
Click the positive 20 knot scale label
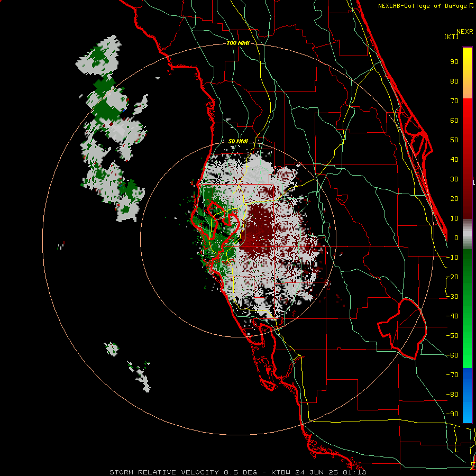pyautogui.click(x=454, y=199)
